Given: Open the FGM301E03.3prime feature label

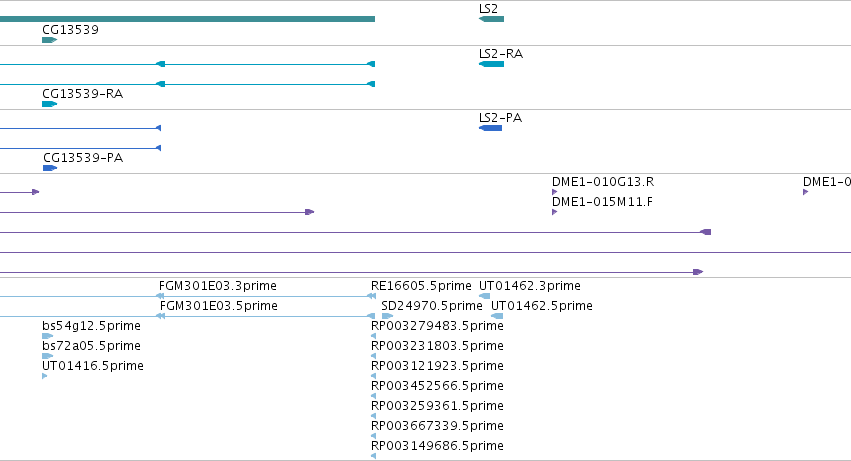Looking at the screenshot, I should 218,286.
